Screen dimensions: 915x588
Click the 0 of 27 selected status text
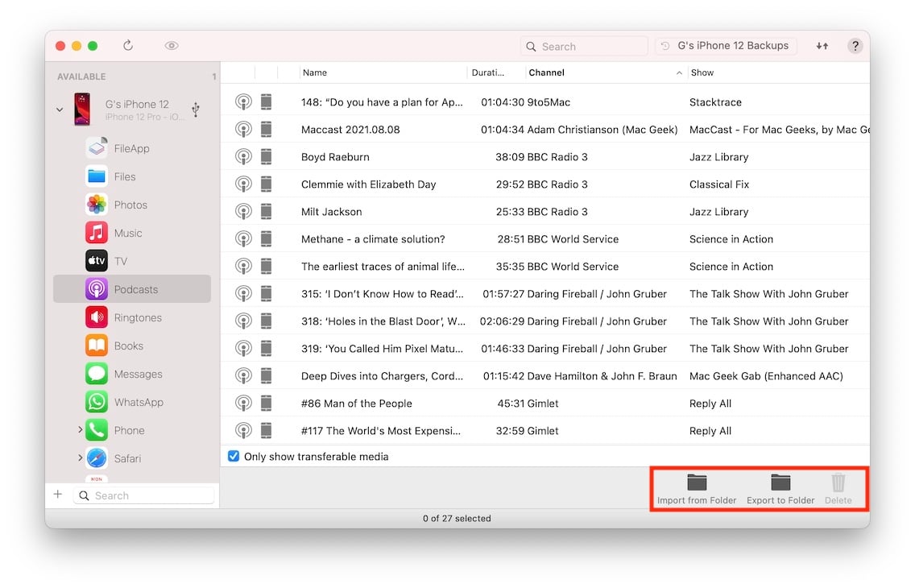click(457, 518)
